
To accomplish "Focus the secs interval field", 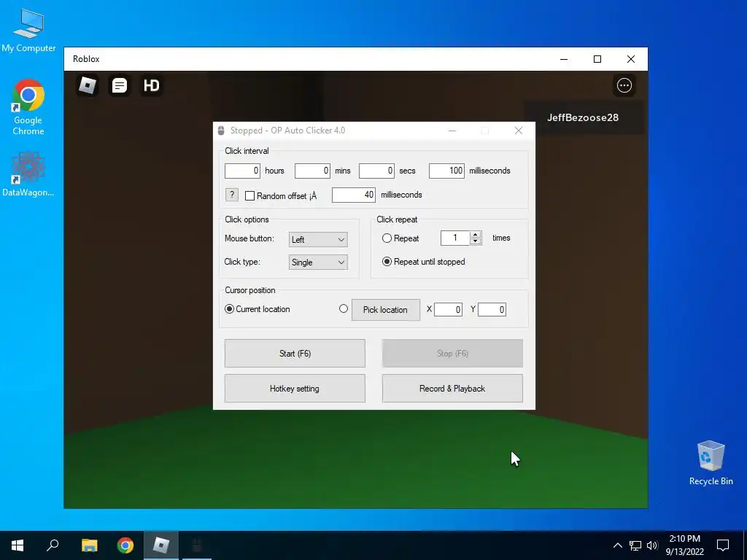I will 377,171.
